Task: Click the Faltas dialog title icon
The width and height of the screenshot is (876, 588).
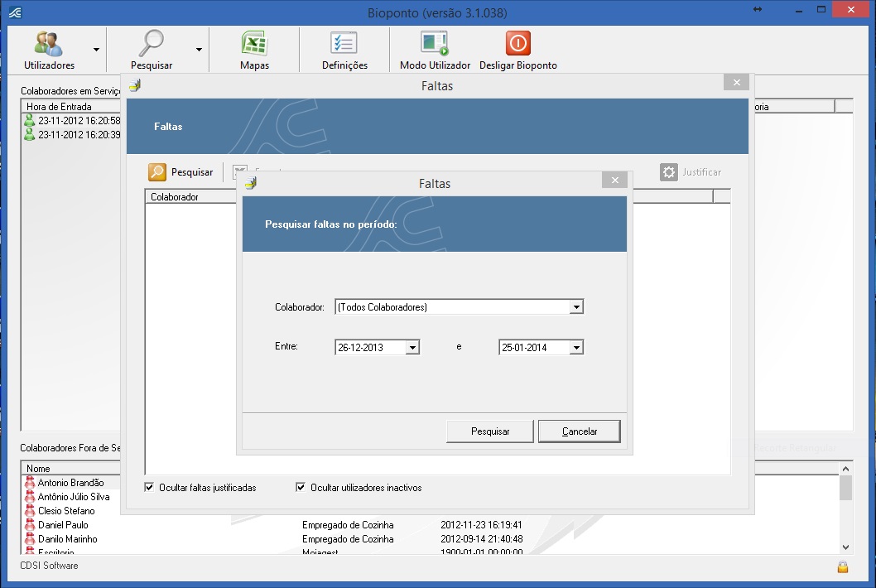Action: coord(251,183)
